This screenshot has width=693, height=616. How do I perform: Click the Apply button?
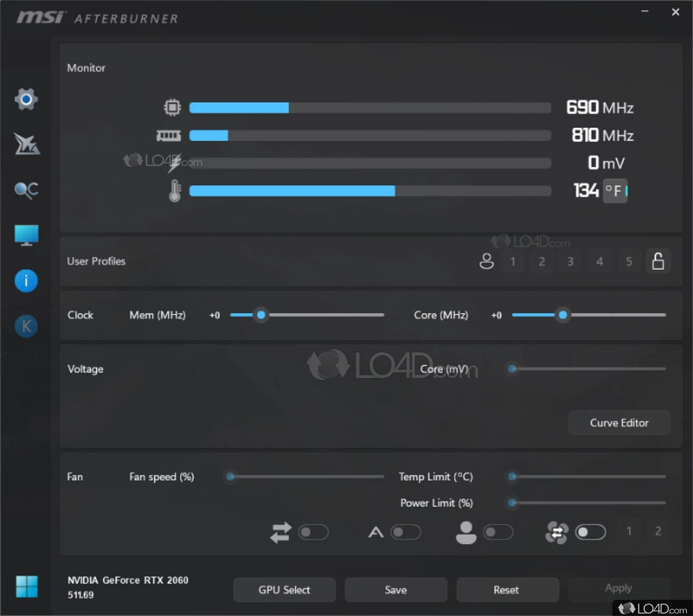click(x=619, y=588)
